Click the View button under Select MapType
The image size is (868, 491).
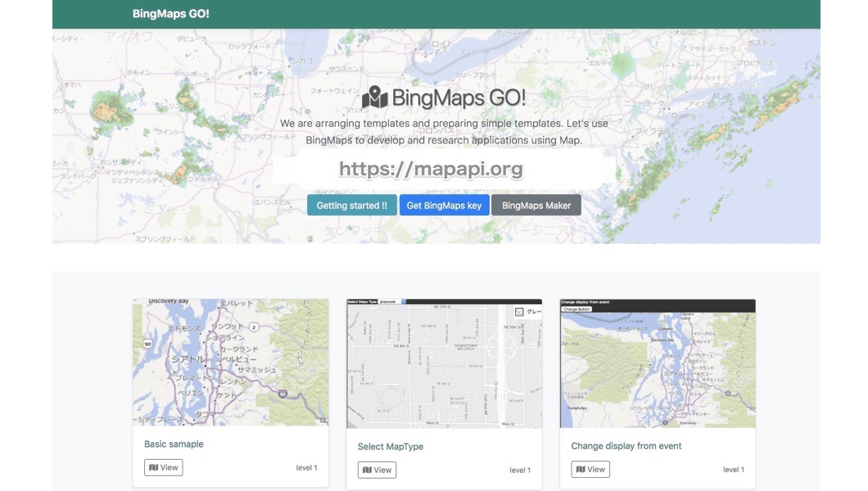click(377, 470)
